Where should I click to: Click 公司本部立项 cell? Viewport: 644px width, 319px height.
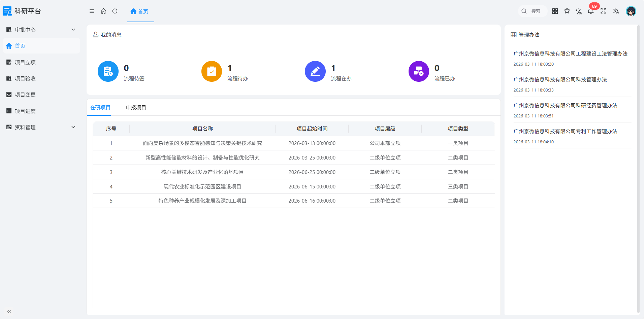tap(385, 143)
